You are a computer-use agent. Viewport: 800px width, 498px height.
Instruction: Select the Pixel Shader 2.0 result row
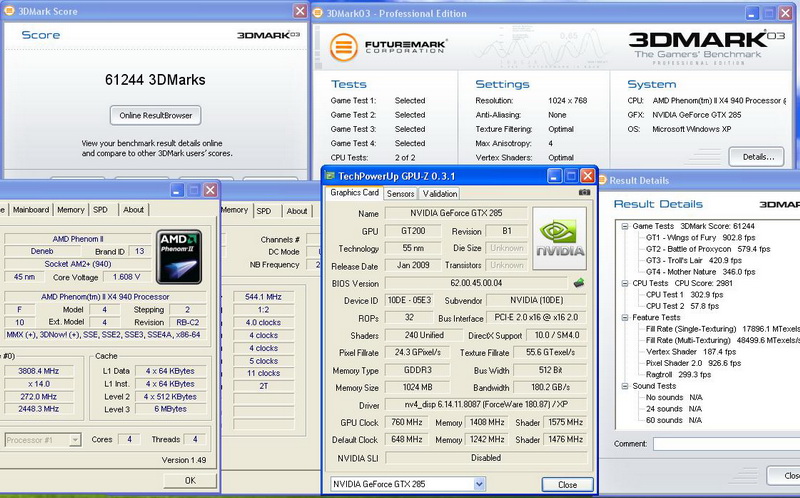693,363
